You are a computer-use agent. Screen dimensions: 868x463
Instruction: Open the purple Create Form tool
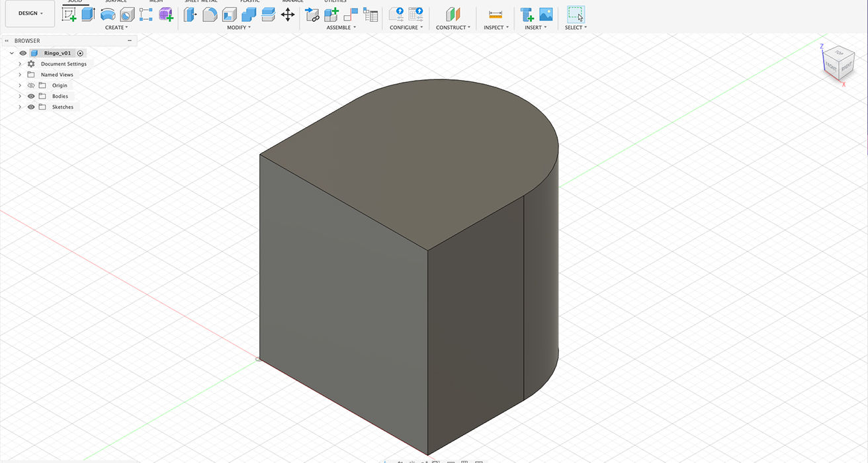pos(166,14)
